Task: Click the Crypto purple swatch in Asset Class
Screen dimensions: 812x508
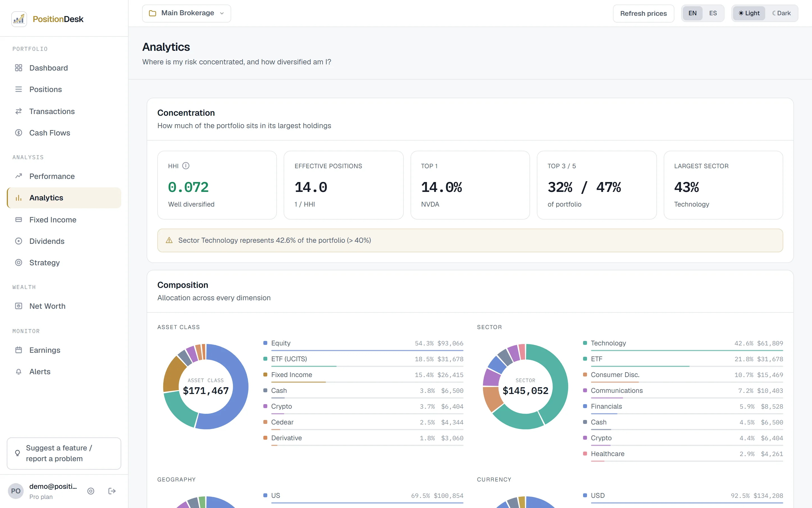Action: (265, 406)
